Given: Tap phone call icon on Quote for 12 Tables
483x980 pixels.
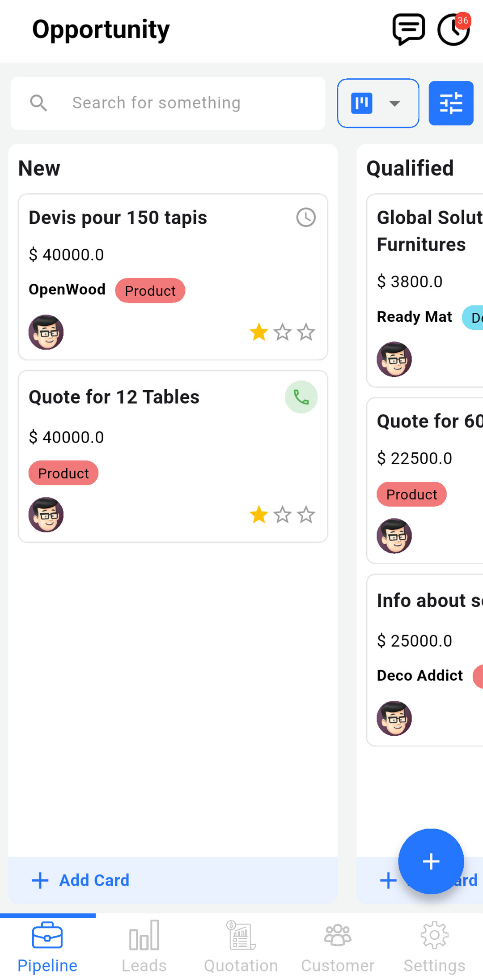Looking at the screenshot, I should coord(301,397).
